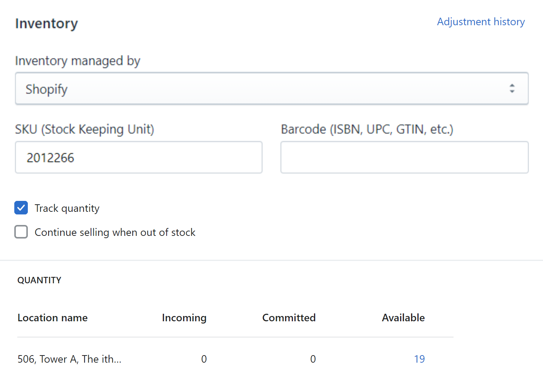543x392 pixels.
Task: Focus the SKU field containing 2012266
Action: coord(138,158)
